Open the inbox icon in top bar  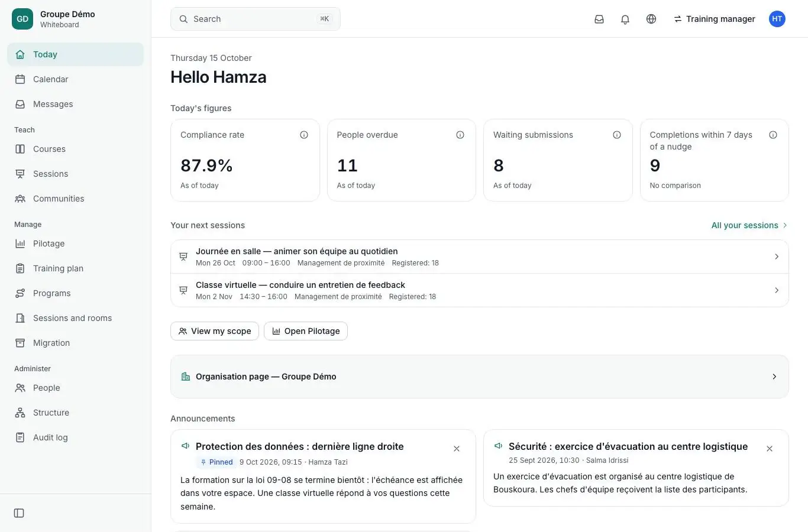(599, 19)
